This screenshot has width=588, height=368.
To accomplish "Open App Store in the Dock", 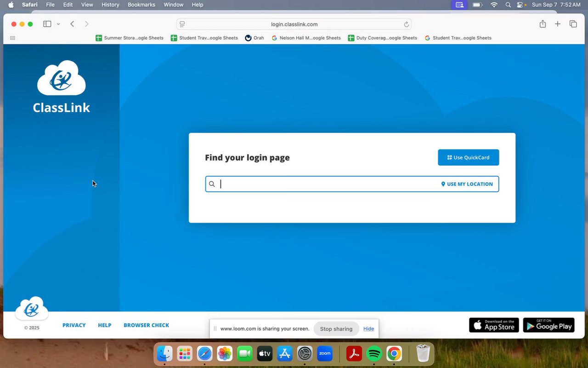I will click(285, 353).
